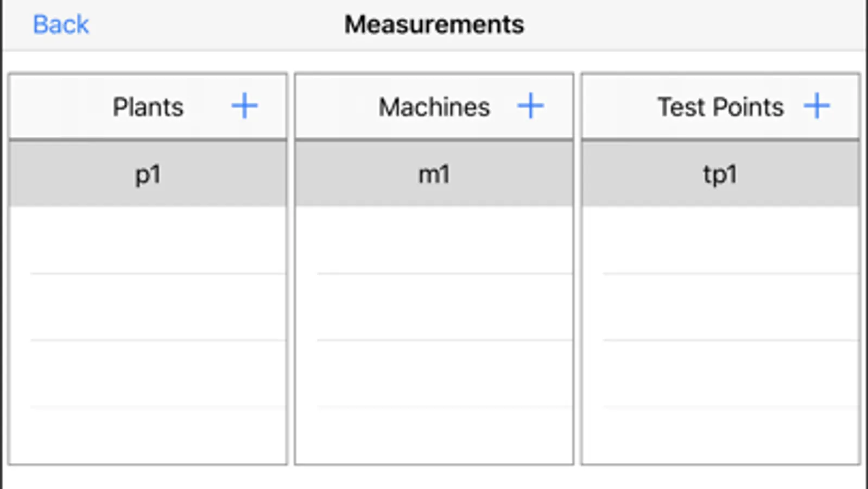Select machine m1 in Machines list
Viewport: 868px width, 489px height.
[x=434, y=175]
